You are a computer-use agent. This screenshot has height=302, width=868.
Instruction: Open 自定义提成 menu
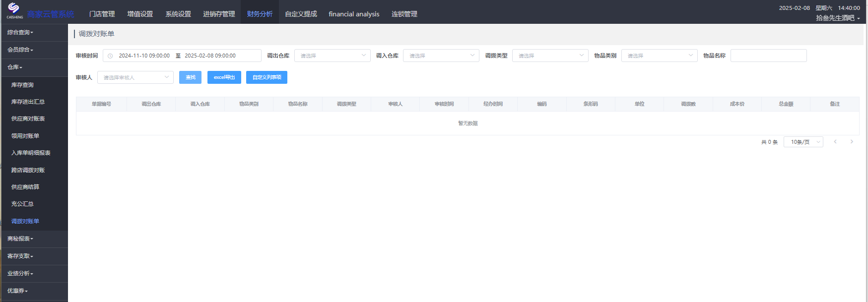point(301,14)
